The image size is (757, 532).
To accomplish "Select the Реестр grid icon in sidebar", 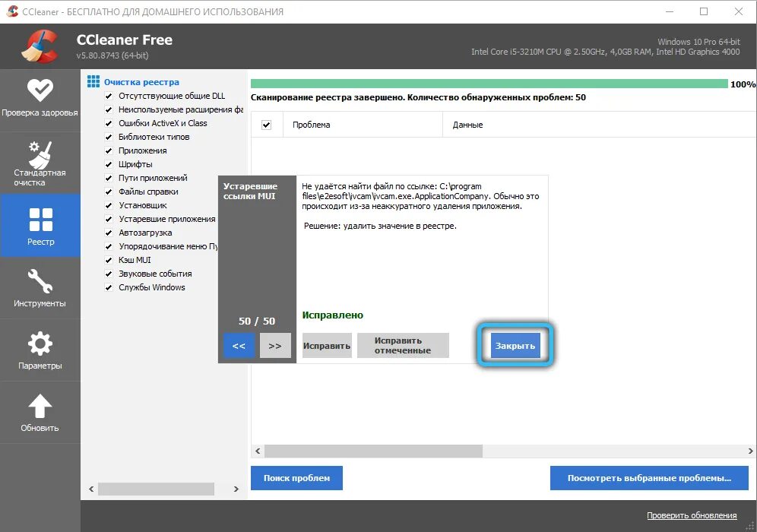I will tap(40, 220).
